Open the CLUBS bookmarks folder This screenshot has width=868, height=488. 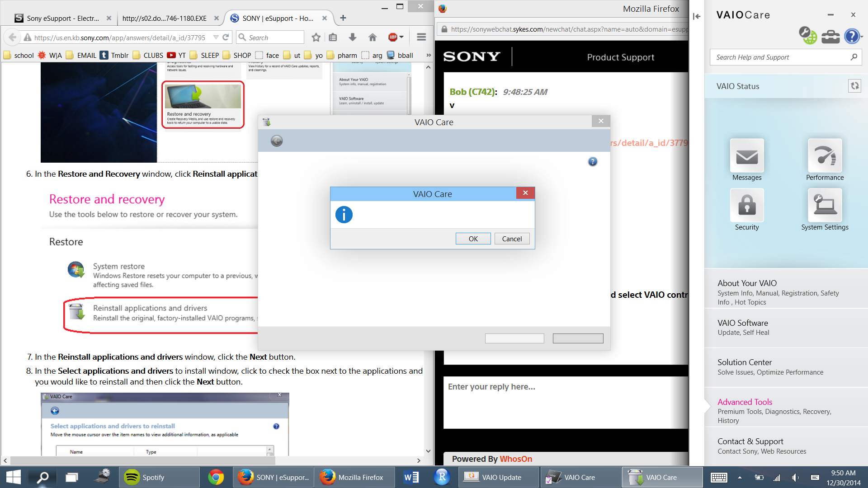pos(148,56)
